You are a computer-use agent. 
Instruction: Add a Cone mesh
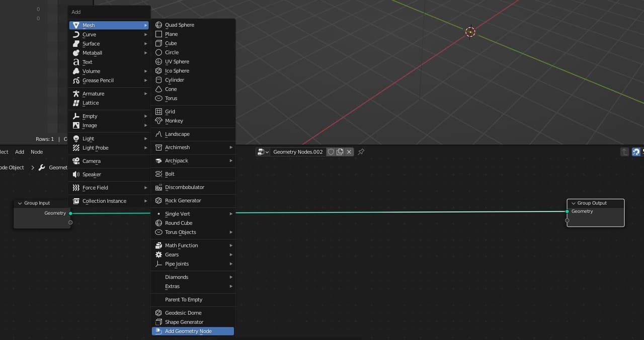(193, 89)
